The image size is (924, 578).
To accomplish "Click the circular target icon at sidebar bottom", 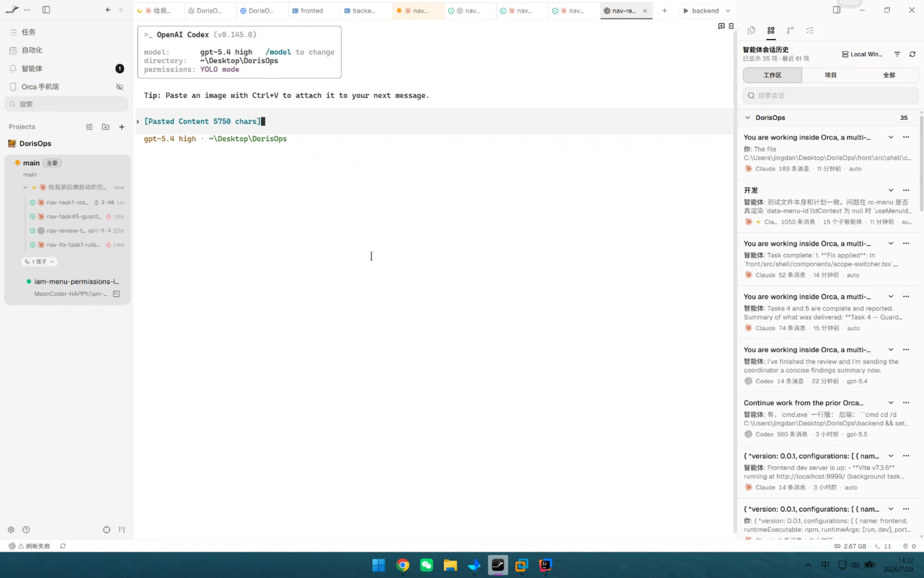I will tap(106, 530).
